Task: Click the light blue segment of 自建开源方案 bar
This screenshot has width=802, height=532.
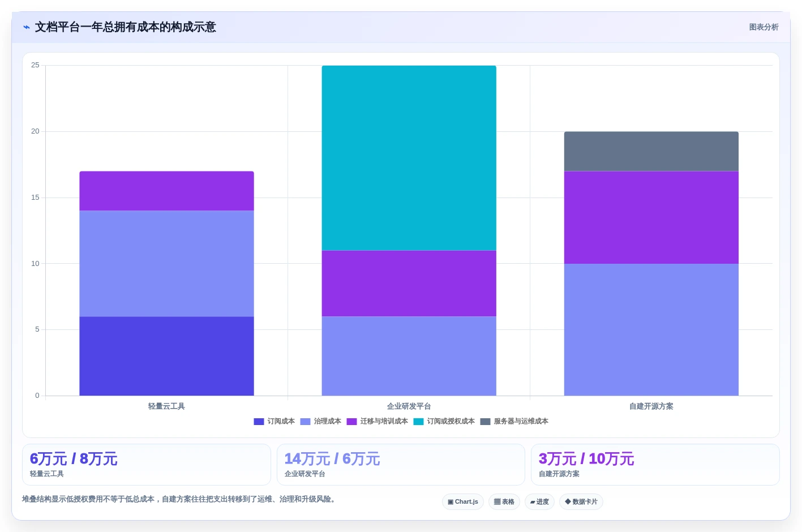Action: point(651,330)
